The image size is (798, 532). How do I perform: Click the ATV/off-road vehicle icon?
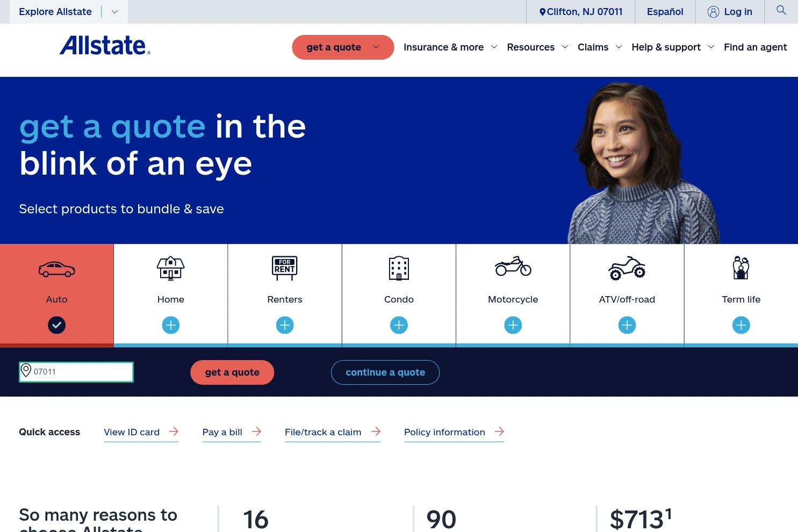[x=627, y=268]
